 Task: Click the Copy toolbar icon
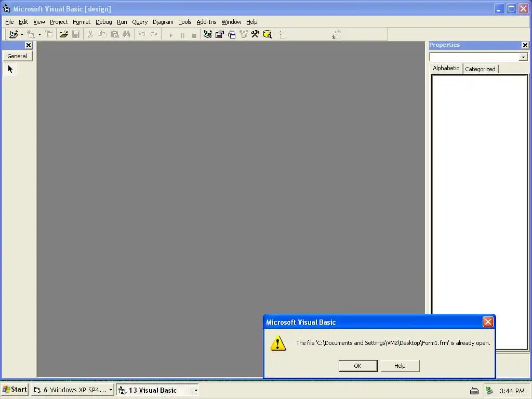point(102,34)
